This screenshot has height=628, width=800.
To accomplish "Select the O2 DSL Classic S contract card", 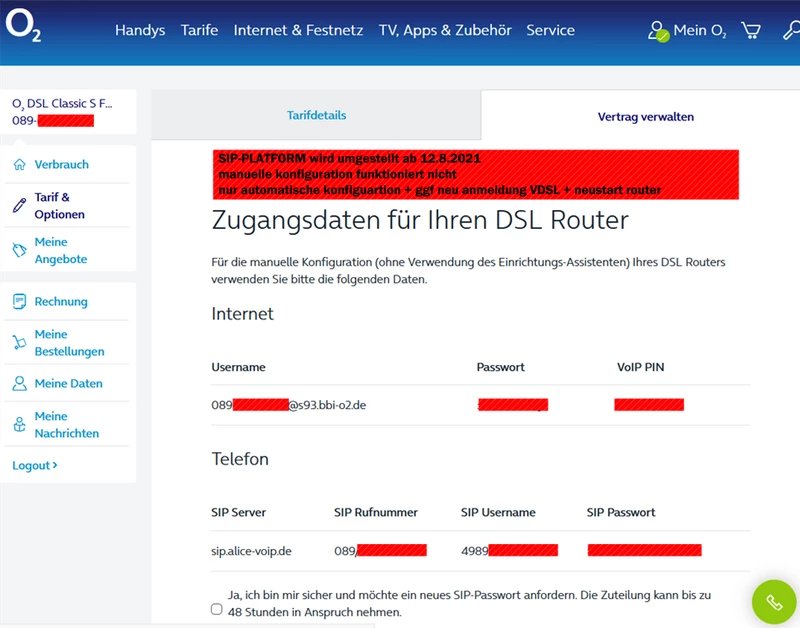I will click(68, 112).
